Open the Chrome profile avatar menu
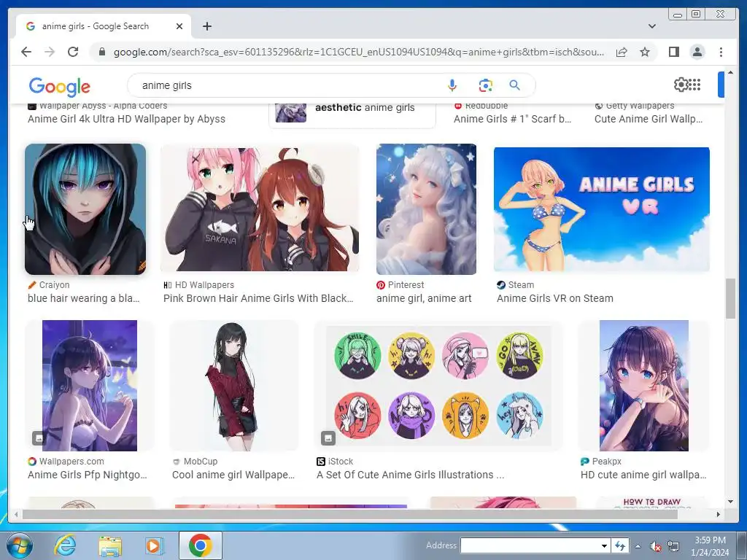The width and height of the screenshot is (747, 560). [x=697, y=52]
